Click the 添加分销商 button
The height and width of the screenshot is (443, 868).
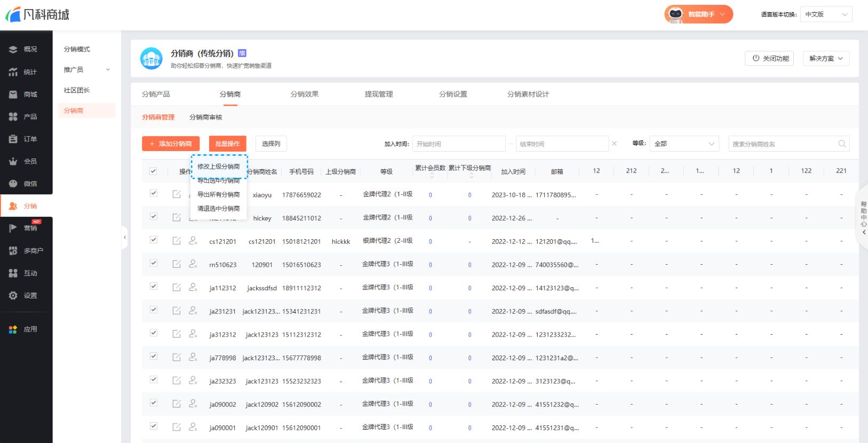tap(171, 144)
